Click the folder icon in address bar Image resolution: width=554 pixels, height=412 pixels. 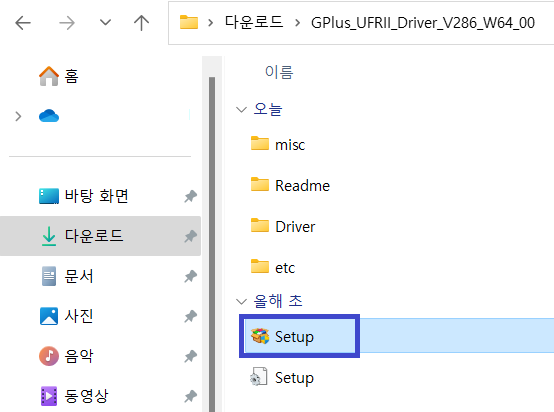189,22
